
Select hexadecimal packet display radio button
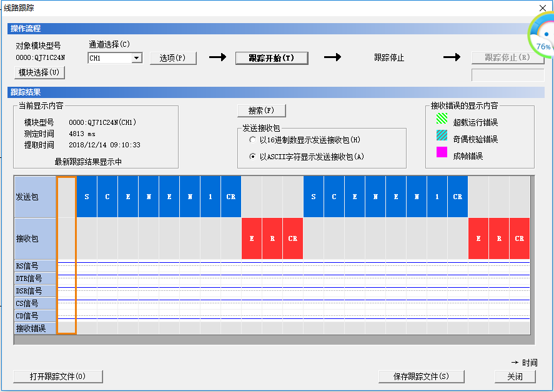(x=253, y=140)
